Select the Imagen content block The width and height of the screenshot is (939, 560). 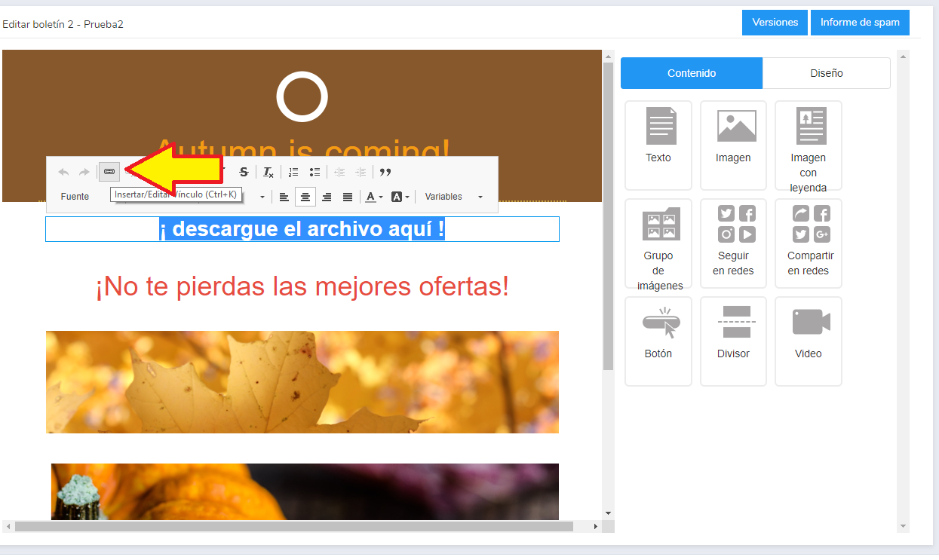point(733,145)
